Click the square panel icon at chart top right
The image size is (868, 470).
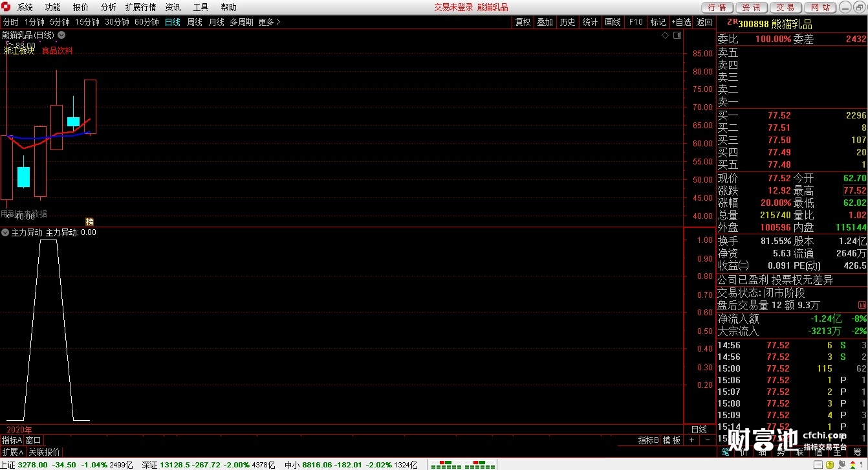677,35
